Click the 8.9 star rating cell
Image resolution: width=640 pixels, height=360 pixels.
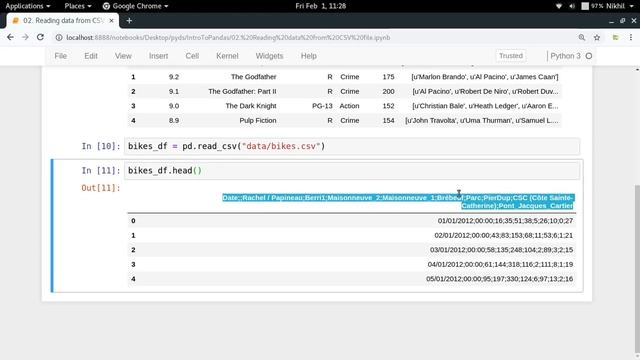pyautogui.click(x=174, y=120)
